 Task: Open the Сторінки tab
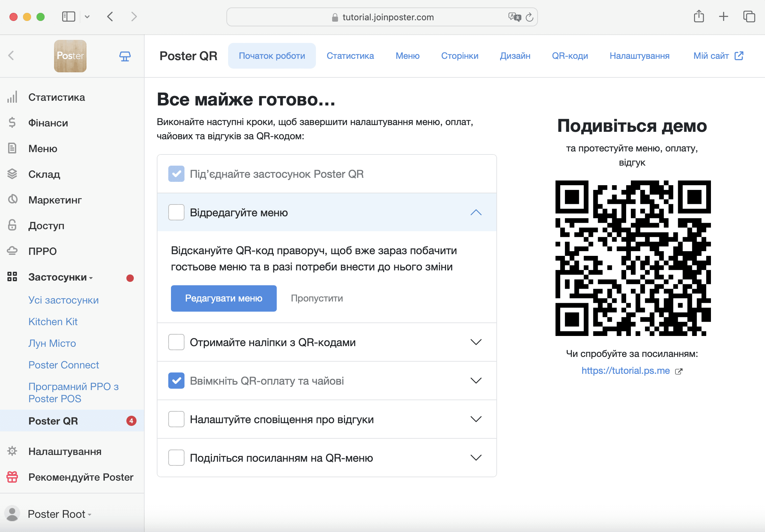[x=460, y=56]
